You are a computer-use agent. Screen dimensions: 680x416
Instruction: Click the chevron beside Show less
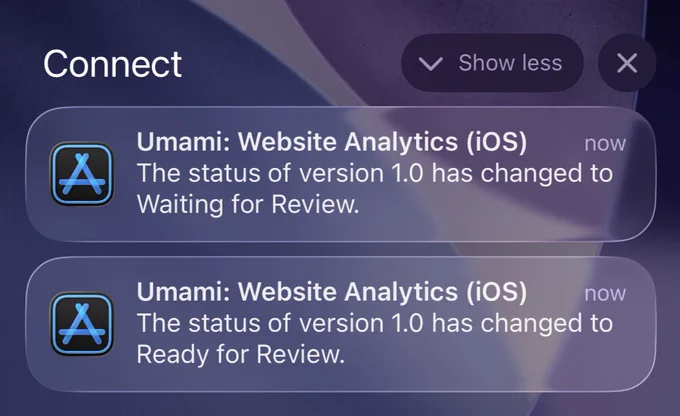click(430, 64)
